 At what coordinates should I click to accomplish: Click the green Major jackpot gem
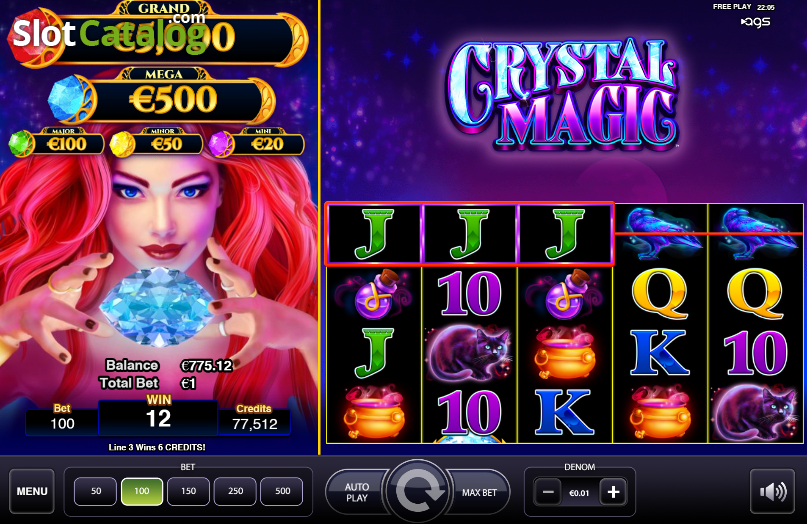(22, 144)
